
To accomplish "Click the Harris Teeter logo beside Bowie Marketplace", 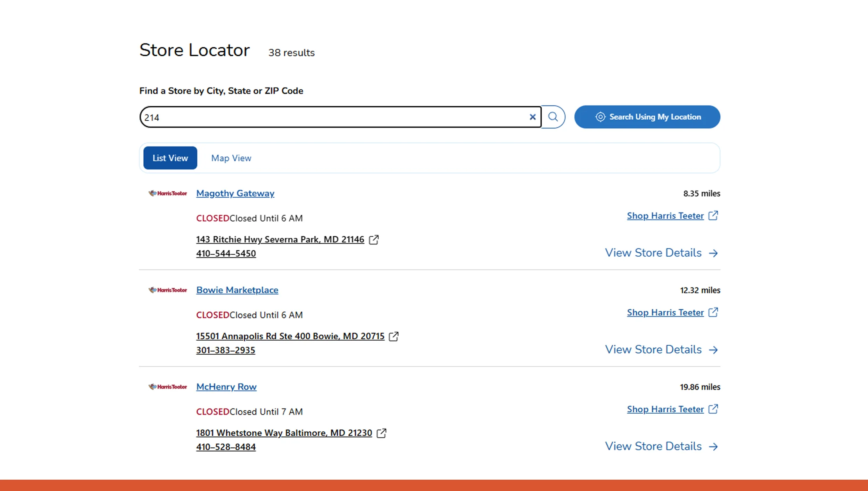I will [168, 290].
